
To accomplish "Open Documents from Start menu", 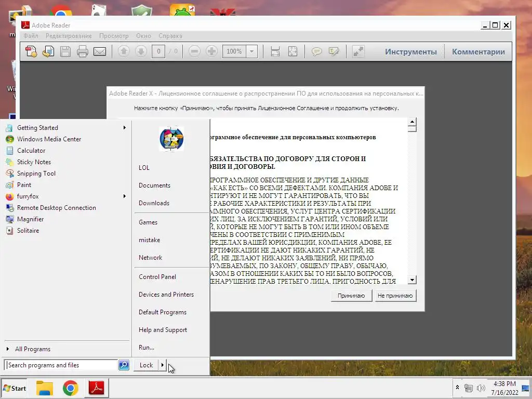I will [154, 185].
